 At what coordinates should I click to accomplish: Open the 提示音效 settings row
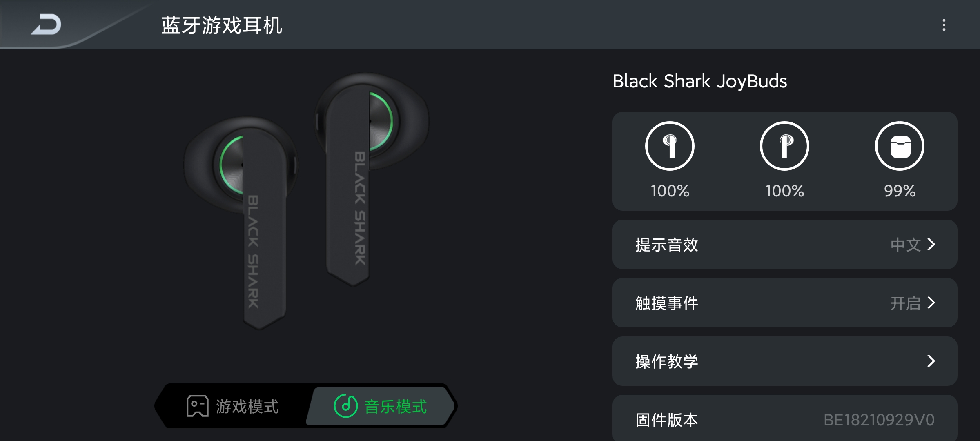[785, 244]
